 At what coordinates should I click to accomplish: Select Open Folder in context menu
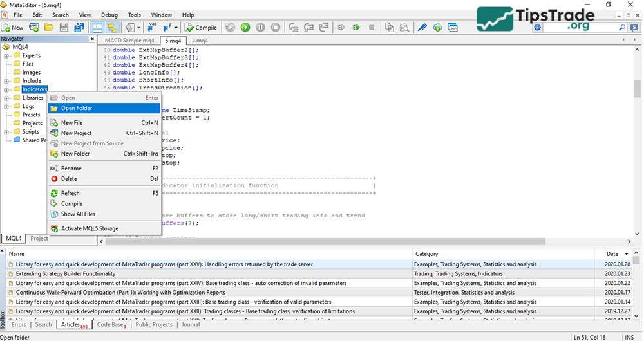coord(76,108)
